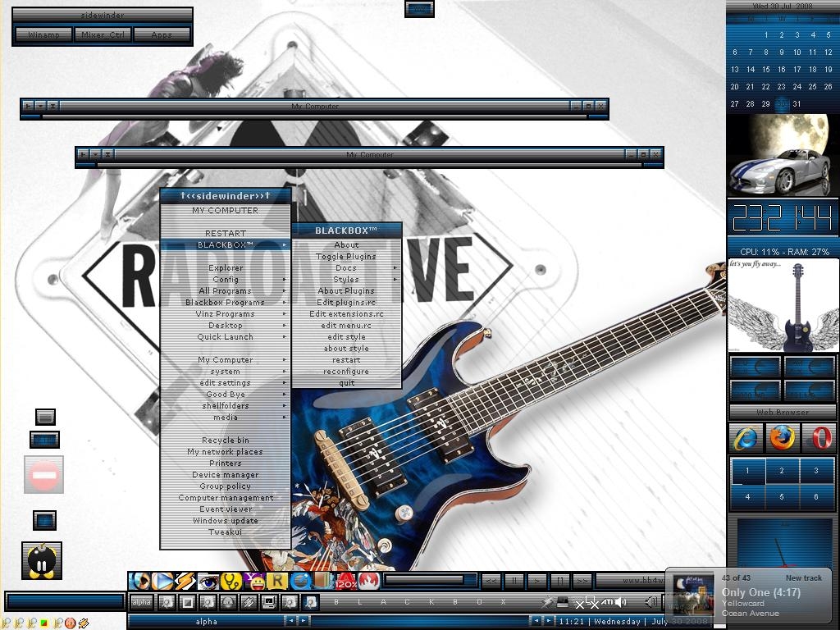
Task: Click the Winamp button in sidewinder panel
Action: tap(43, 34)
